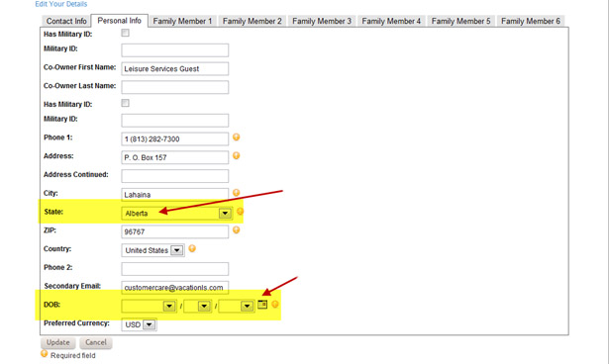Go to the Family Member 3 tab

pos(322,21)
